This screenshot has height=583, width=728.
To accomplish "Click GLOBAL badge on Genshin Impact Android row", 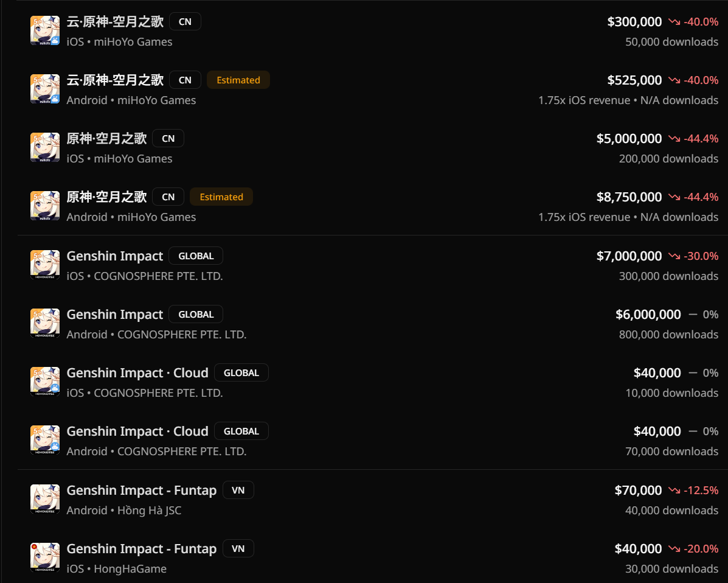I will click(196, 315).
